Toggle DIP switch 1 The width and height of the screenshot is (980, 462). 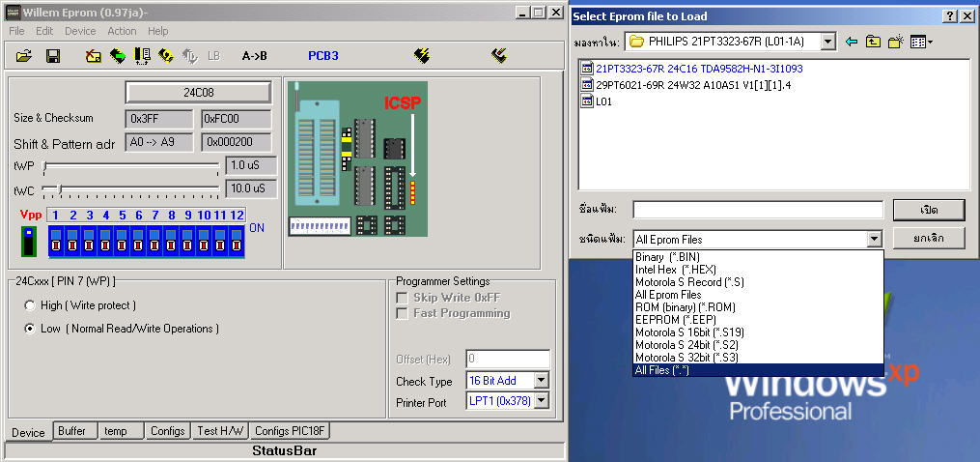click(56, 242)
